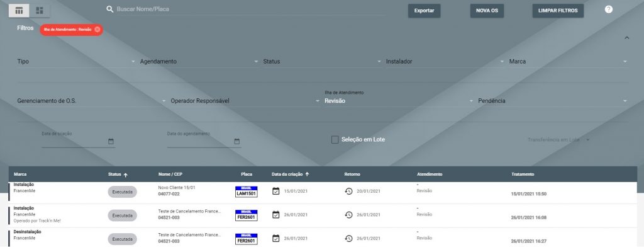This screenshot has height=247, width=644.
Task: Switch to table list view icon
Action: click(19, 11)
